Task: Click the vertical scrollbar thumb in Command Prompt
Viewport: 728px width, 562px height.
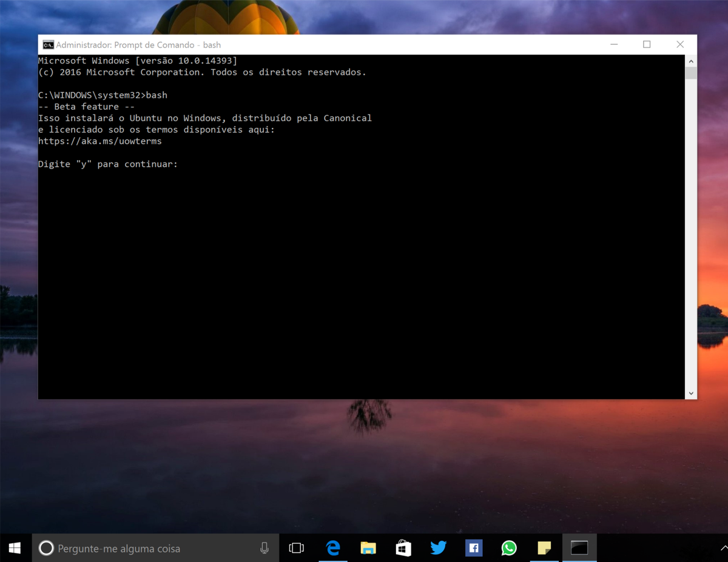Action: point(691,73)
